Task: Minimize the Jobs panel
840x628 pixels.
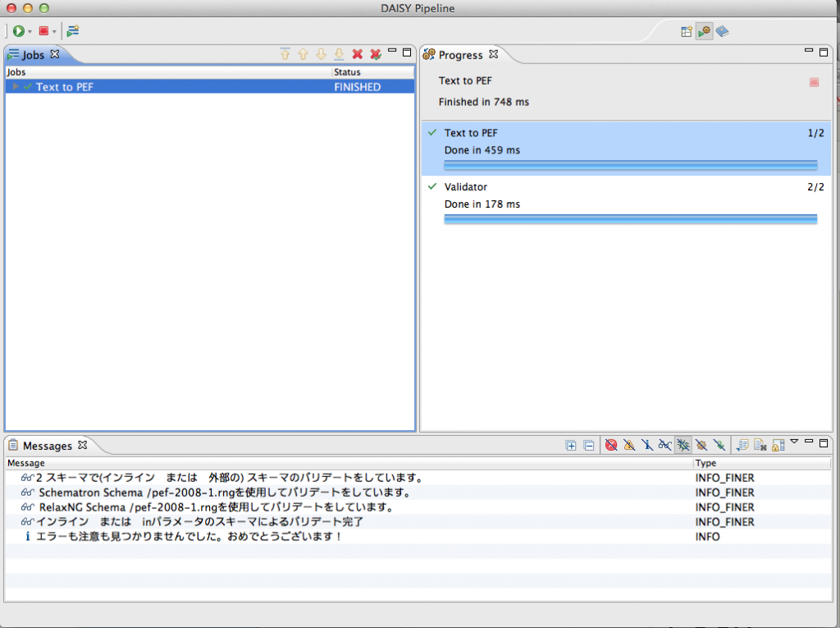Action: (x=392, y=51)
